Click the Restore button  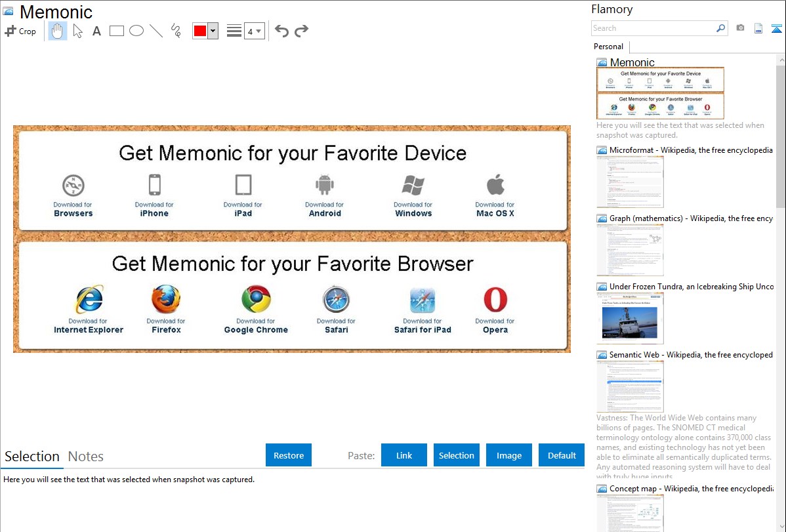click(289, 455)
